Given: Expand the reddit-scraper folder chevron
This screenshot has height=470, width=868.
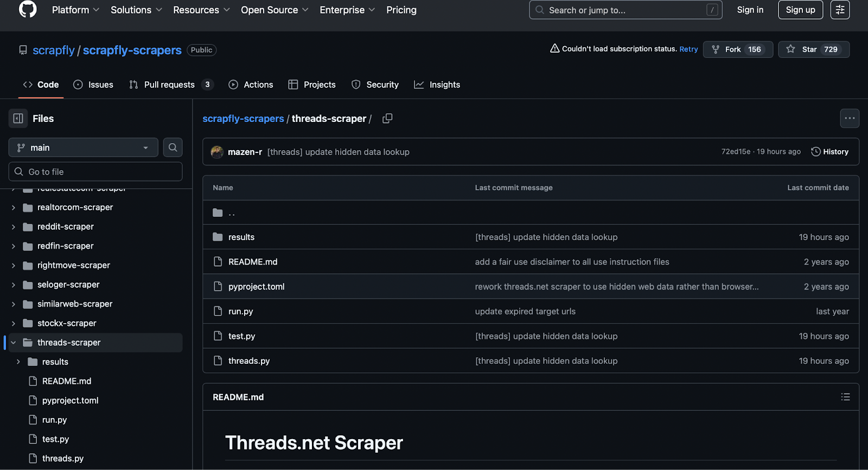Looking at the screenshot, I should [x=14, y=227].
